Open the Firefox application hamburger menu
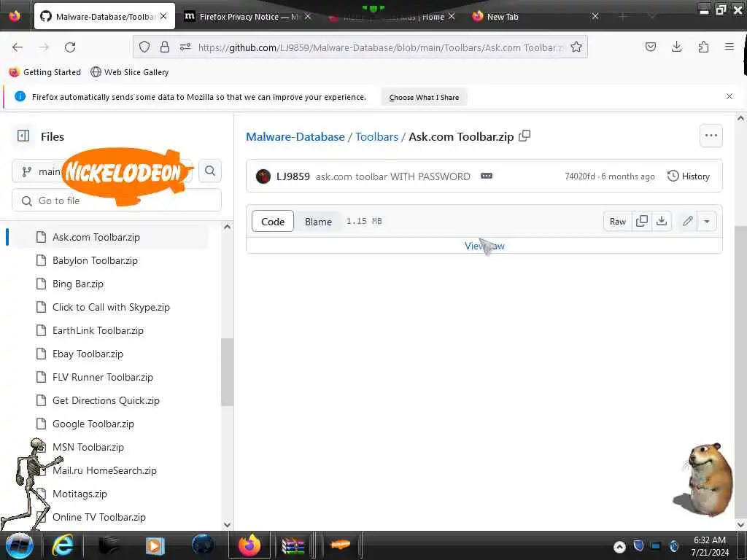The width and height of the screenshot is (747, 560). click(x=729, y=47)
